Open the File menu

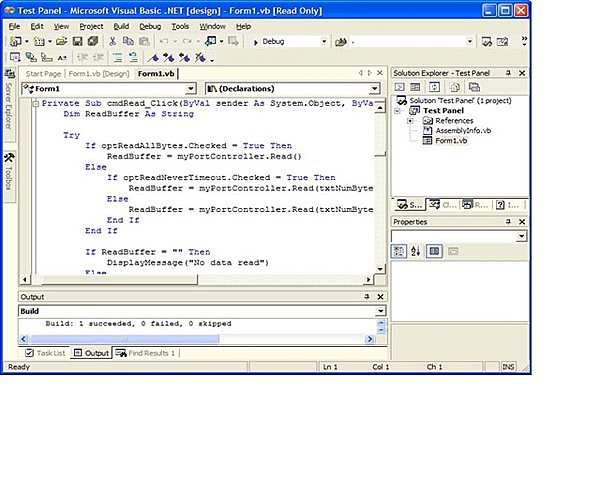(15, 26)
